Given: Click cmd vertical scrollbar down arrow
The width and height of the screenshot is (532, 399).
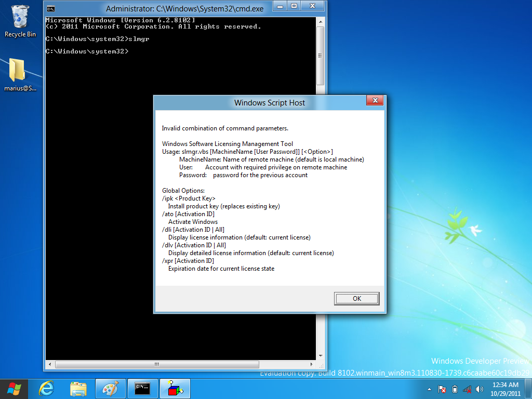Looking at the screenshot, I should (321, 356).
